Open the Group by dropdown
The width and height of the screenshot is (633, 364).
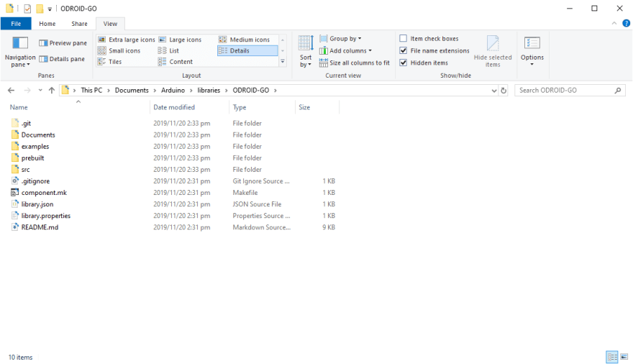coord(340,38)
